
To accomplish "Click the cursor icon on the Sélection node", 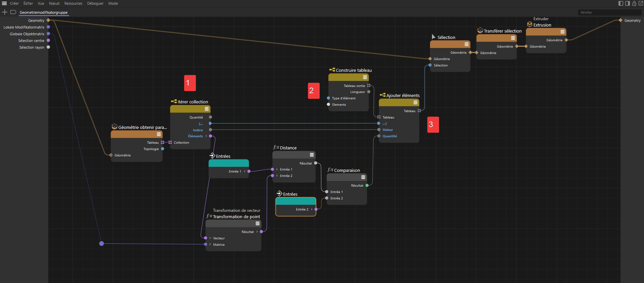I will point(433,37).
